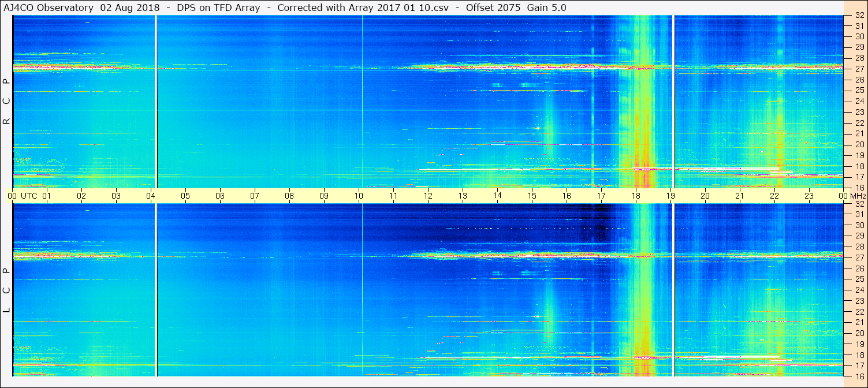Screen dimensions: 868x388
Task: Select the 11 hour mark on time axis
Action: point(393,196)
